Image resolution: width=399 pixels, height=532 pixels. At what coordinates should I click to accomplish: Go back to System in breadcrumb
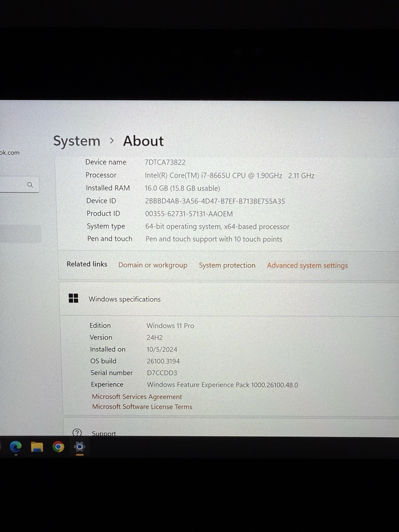pos(77,141)
